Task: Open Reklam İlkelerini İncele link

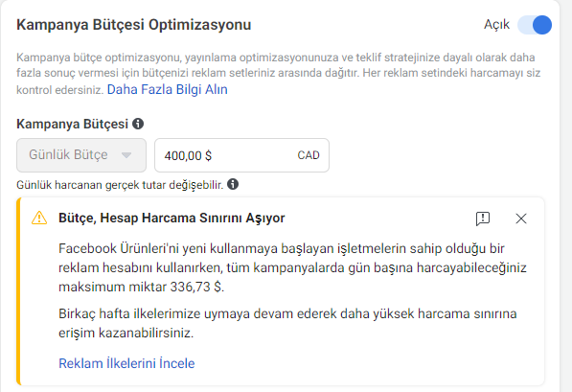Action: (126, 363)
